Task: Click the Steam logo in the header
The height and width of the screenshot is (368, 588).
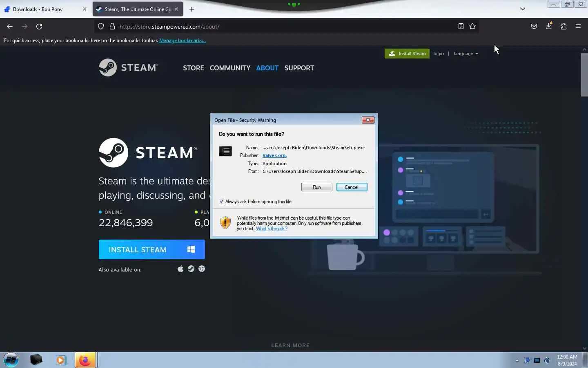Action: 128,67
